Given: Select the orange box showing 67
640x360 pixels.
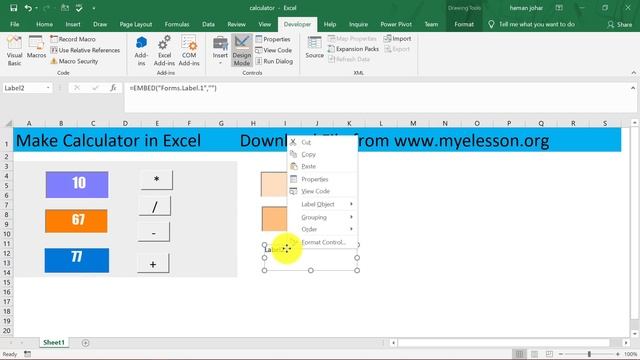Looking at the screenshot, I should click(x=76, y=221).
